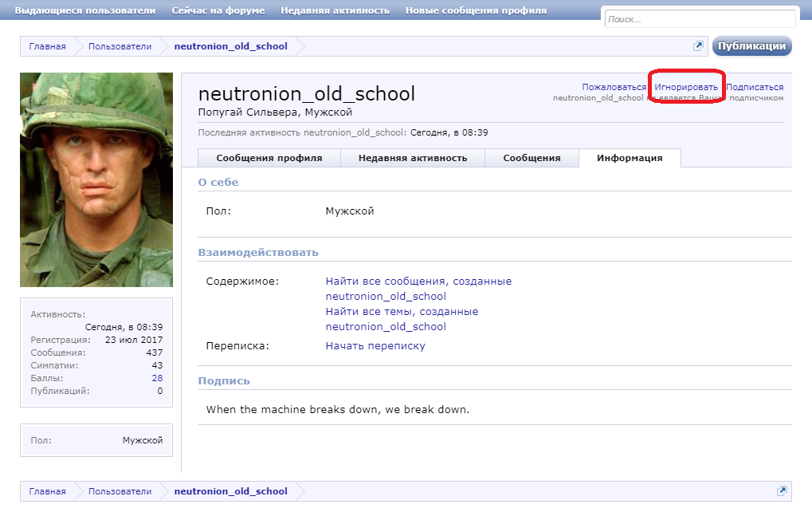Click the top breadcrumb open-in-new-window icon
This screenshot has width=812, height=516.
click(x=698, y=46)
